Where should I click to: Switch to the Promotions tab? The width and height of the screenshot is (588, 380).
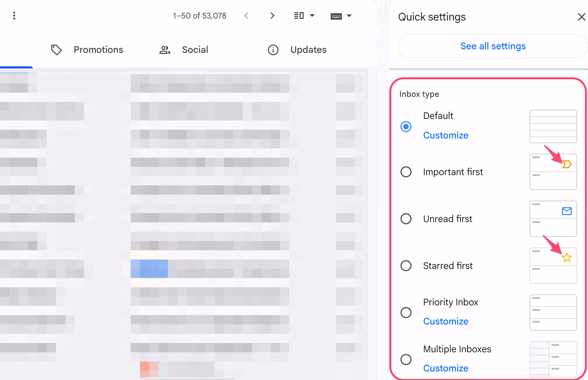pos(98,50)
